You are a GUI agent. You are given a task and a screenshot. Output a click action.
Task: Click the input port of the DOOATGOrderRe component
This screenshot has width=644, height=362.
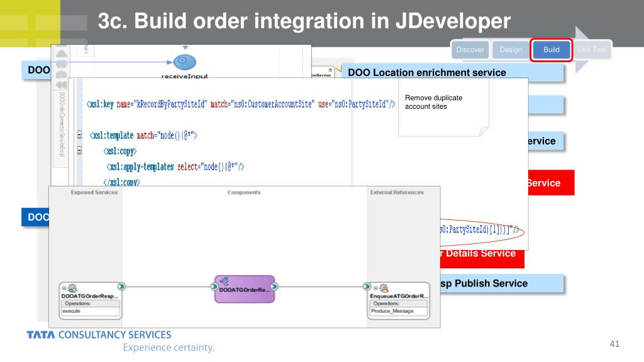[x=214, y=287]
